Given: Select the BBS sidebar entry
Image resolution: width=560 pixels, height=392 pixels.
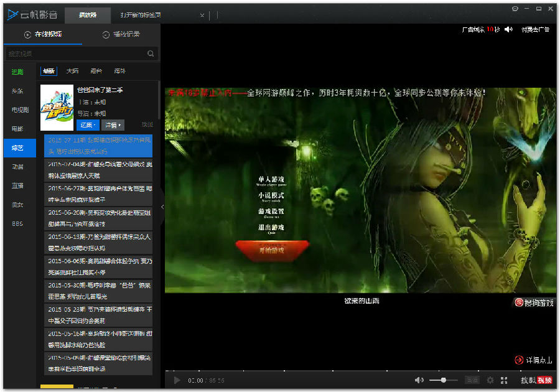Looking at the screenshot, I should pyautogui.click(x=17, y=223).
